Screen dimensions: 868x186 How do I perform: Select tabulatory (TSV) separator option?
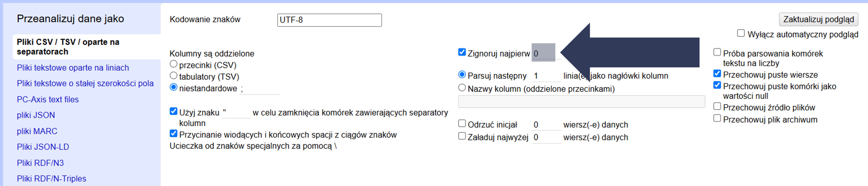[174, 76]
